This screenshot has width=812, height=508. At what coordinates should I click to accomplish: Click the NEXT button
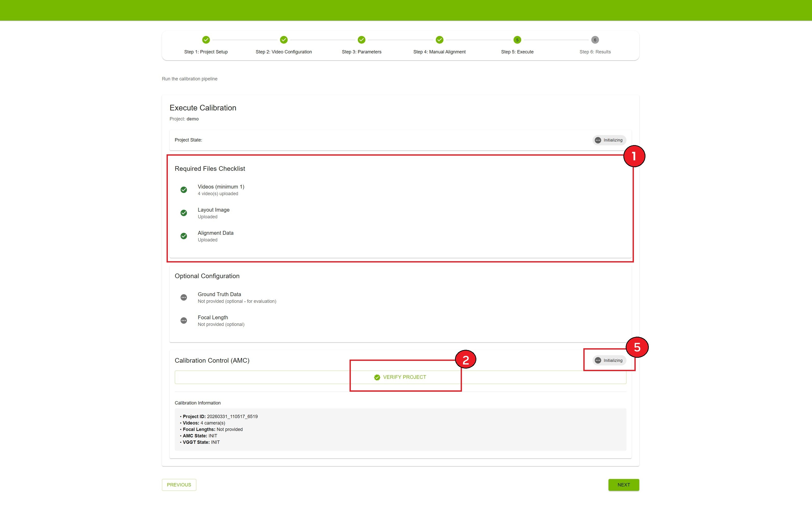tap(624, 485)
